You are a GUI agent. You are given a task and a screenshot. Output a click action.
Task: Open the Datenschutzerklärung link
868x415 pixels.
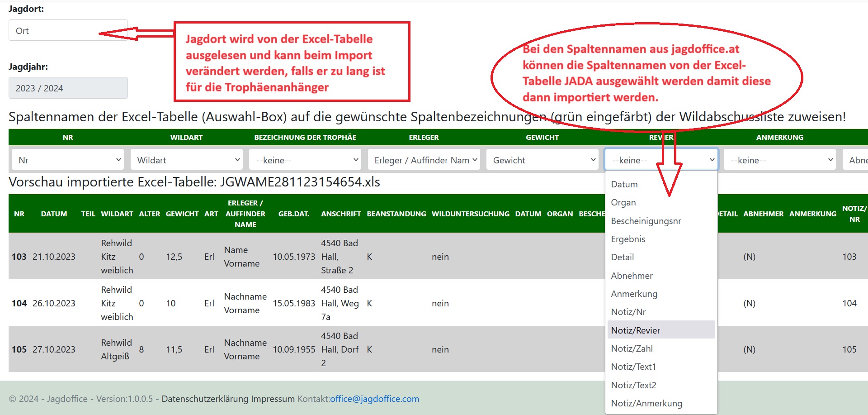click(205, 399)
